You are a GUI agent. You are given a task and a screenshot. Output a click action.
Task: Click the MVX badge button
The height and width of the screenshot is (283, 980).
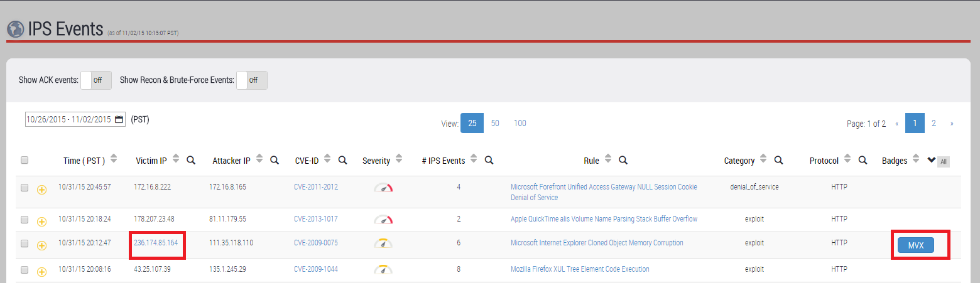(x=916, y=245)
